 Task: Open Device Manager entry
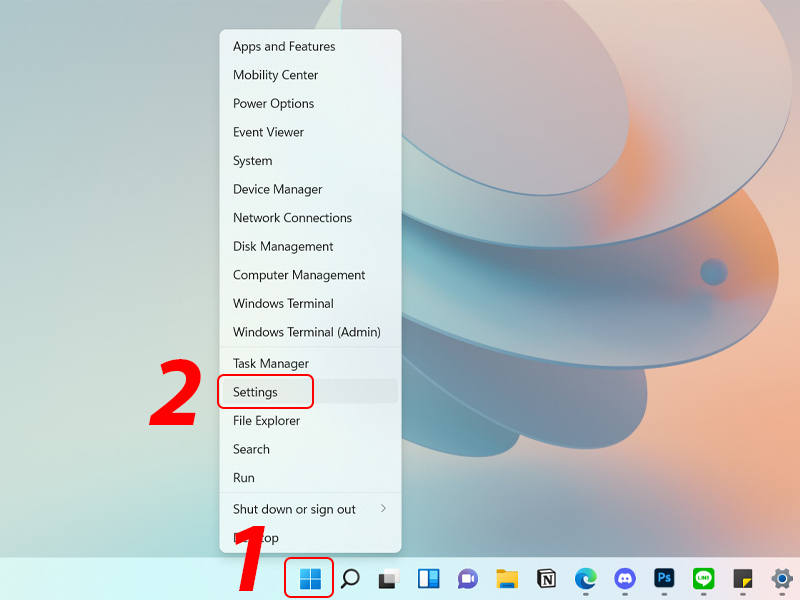tap(310, 189)
